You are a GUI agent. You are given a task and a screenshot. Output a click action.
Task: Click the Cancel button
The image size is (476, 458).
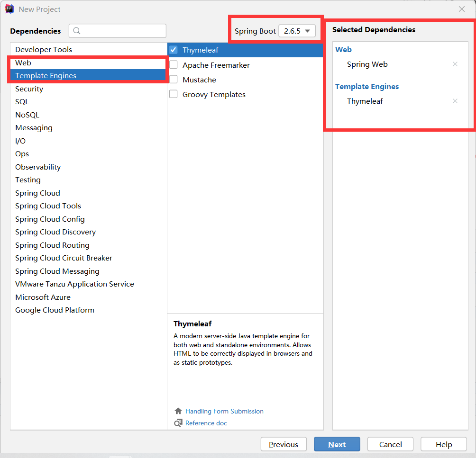tap(390, 444)
